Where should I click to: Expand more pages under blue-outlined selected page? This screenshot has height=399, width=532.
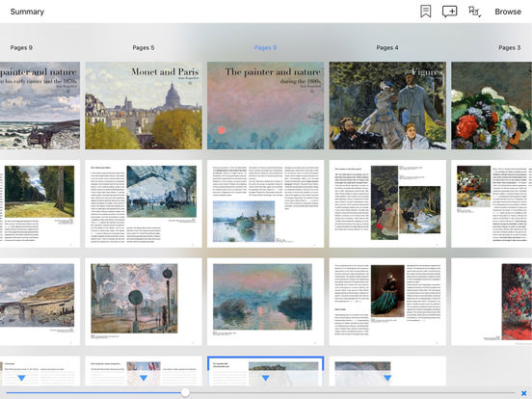pos(266,378)
